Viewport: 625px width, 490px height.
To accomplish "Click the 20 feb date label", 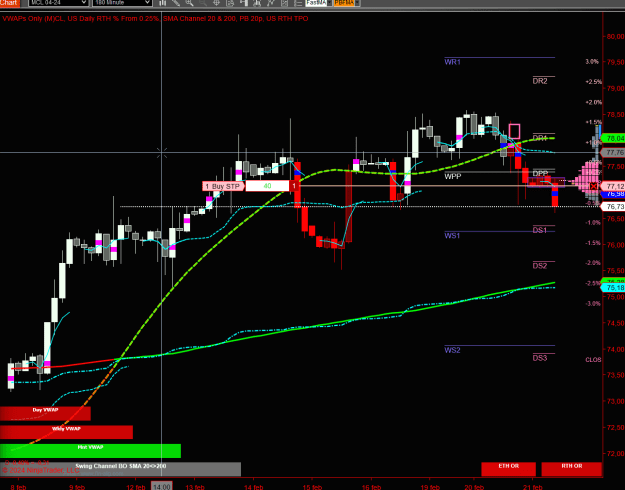I will (474, 487).
